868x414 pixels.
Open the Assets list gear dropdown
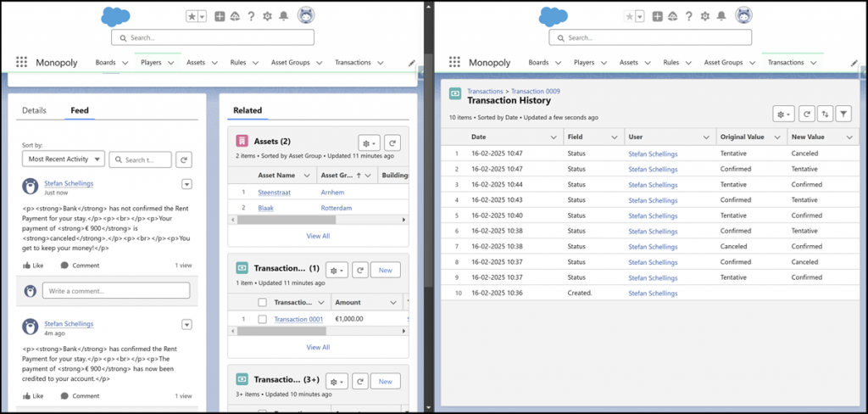pos(369,143)
